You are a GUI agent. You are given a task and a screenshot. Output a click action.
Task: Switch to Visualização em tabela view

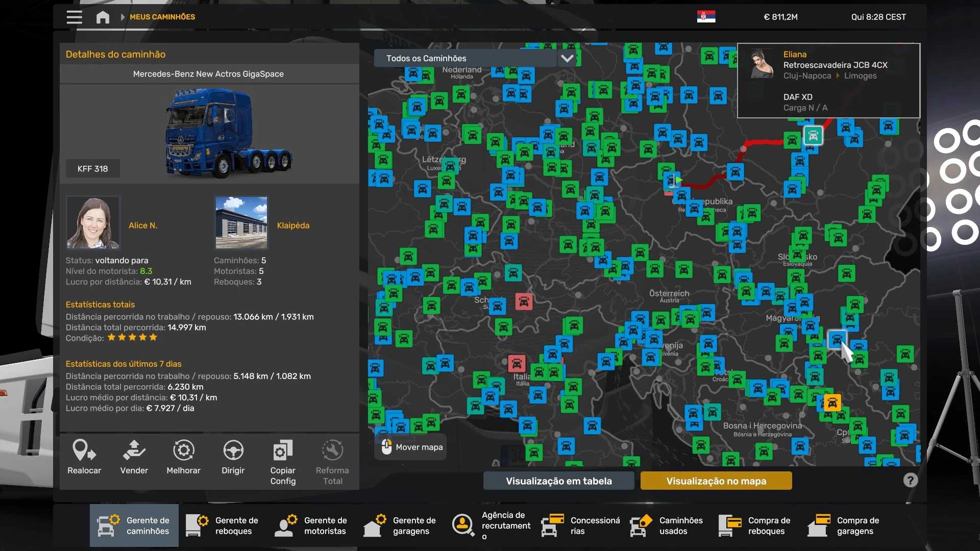click(x=558, y=481)
